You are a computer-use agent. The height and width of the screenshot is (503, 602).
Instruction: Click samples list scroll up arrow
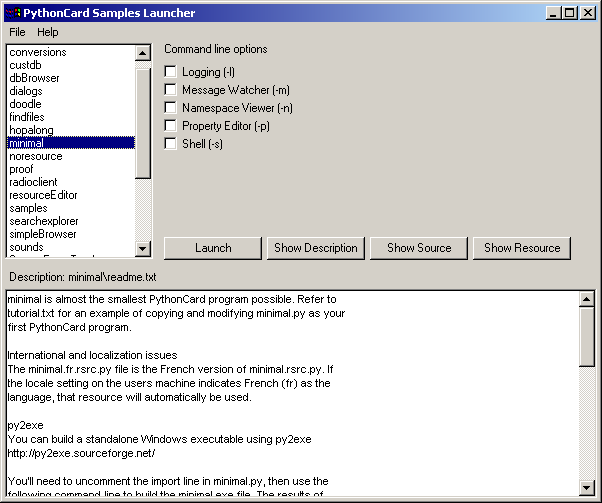tap(143, 53)
